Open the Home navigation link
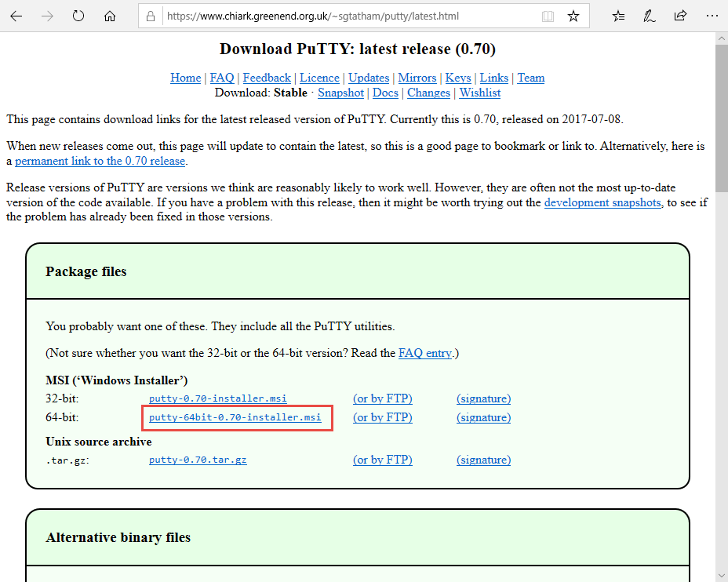Image resolution: width=728 pixels, height=582 pixels. 186,78
